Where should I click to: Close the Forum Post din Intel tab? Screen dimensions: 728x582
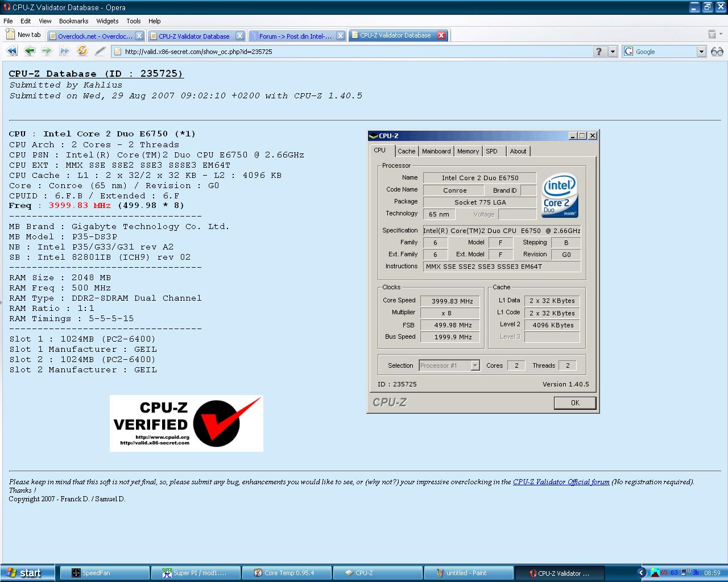[x=341, y=36]
